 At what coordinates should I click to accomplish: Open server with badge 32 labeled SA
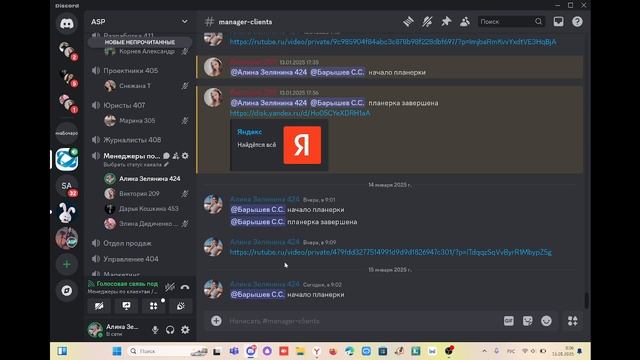(x=67, y=187)
